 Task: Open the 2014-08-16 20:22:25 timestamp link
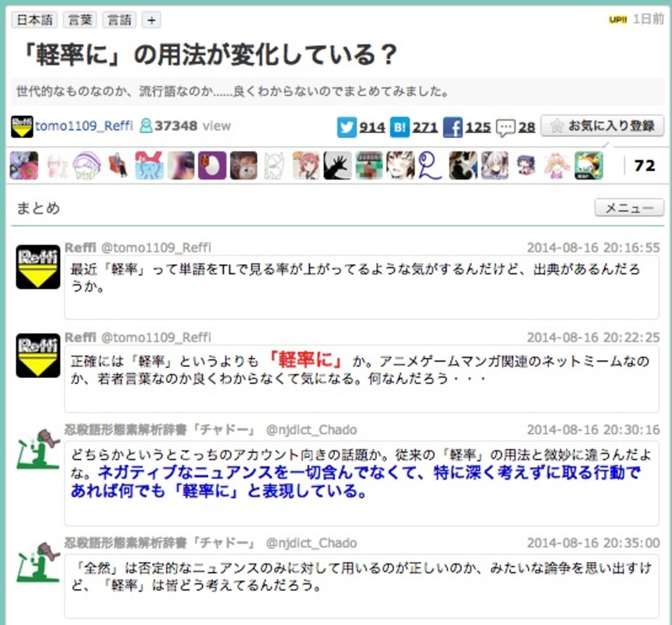pos(593,338)
